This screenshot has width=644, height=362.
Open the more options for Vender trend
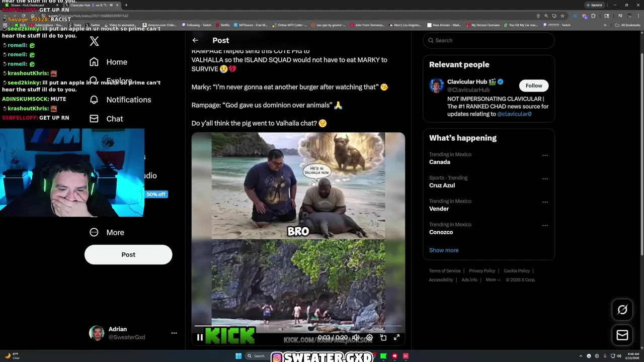pos(545,202)
